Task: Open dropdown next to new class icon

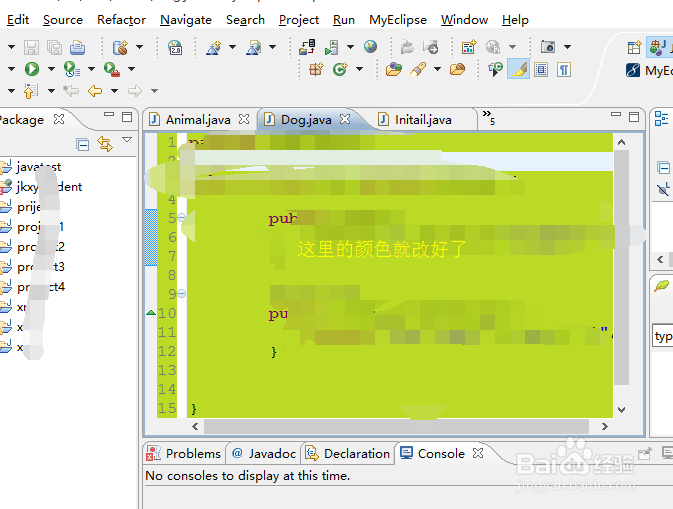Action: coord(360,69)
